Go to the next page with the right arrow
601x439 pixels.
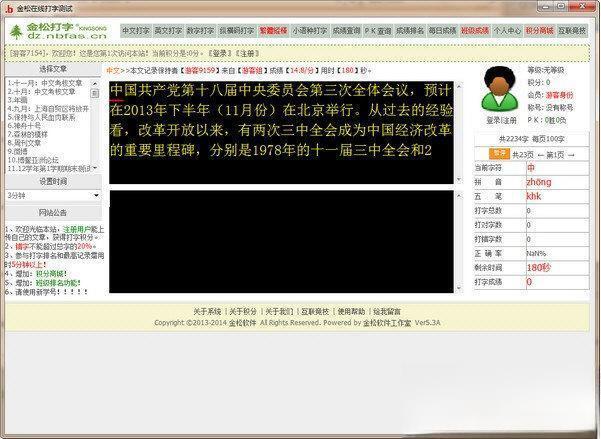(x=571, y=155)
